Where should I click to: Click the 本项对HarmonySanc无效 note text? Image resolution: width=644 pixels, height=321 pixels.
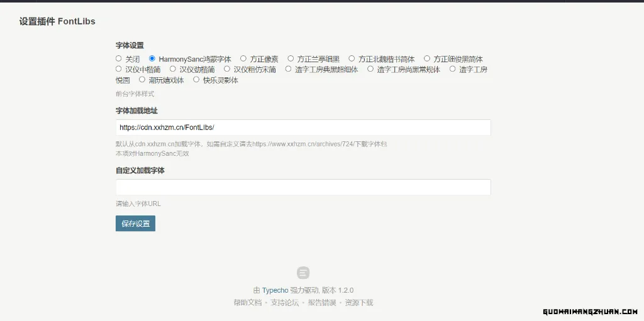click(152, 154)
